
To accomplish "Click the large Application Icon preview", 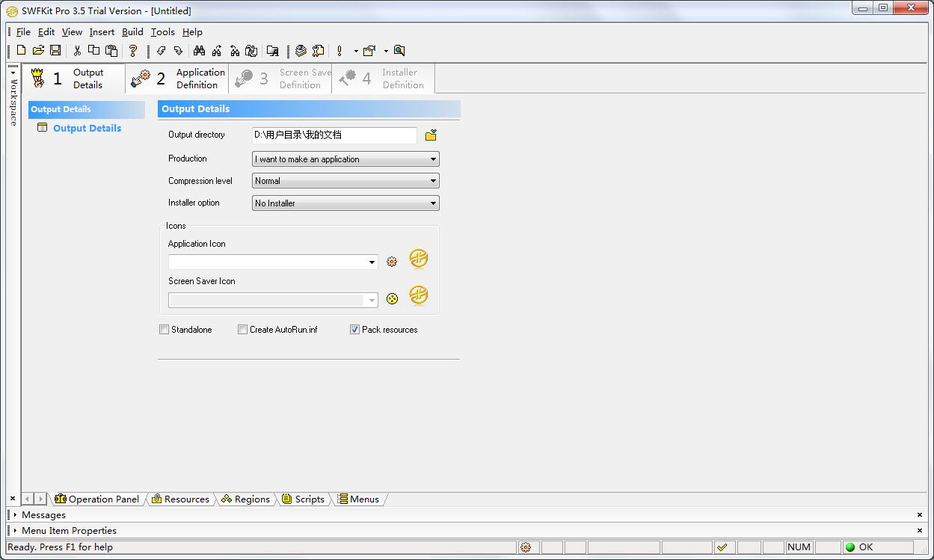I will click(x=419, y=259).
